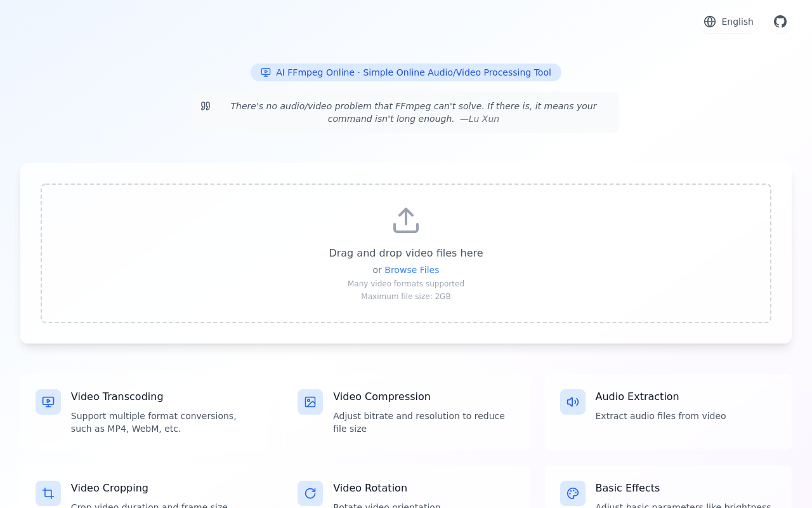Click the Video Cropping crop icon
Image resolution: width=812 pixels, height=508 pixels.
tap(48, 493)
